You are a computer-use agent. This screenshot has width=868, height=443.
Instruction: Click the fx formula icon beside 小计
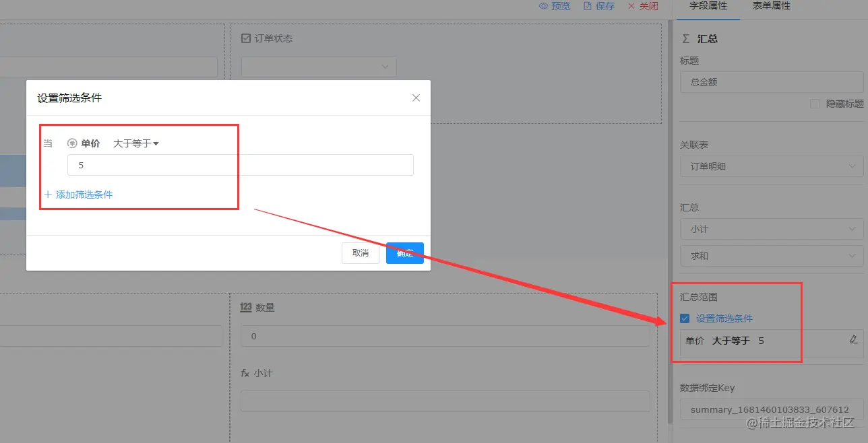[245, 373]
